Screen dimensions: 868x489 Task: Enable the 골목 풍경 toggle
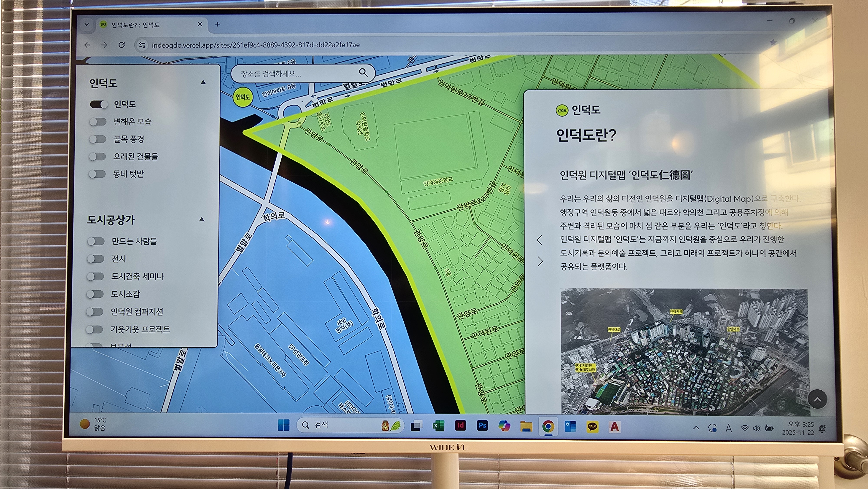[98, 139]
